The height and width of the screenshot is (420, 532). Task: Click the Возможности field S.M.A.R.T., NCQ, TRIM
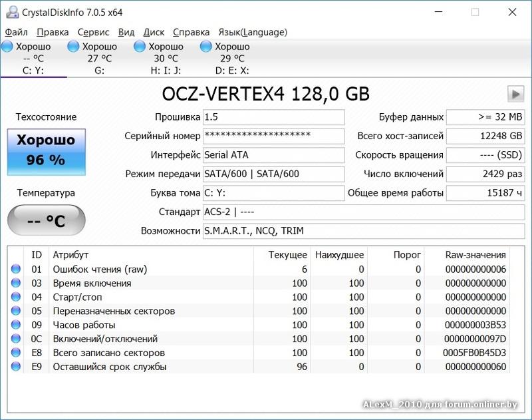364,231
